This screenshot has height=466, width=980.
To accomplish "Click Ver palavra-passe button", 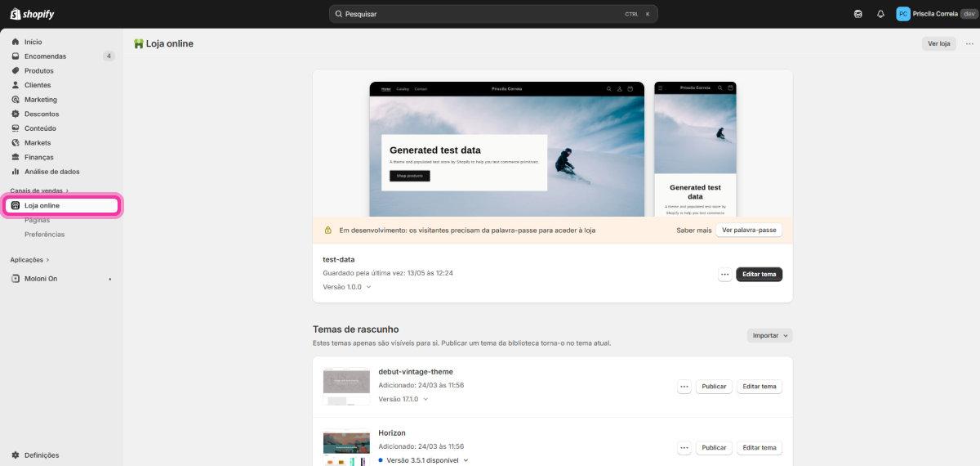I will tap(749, 231).
